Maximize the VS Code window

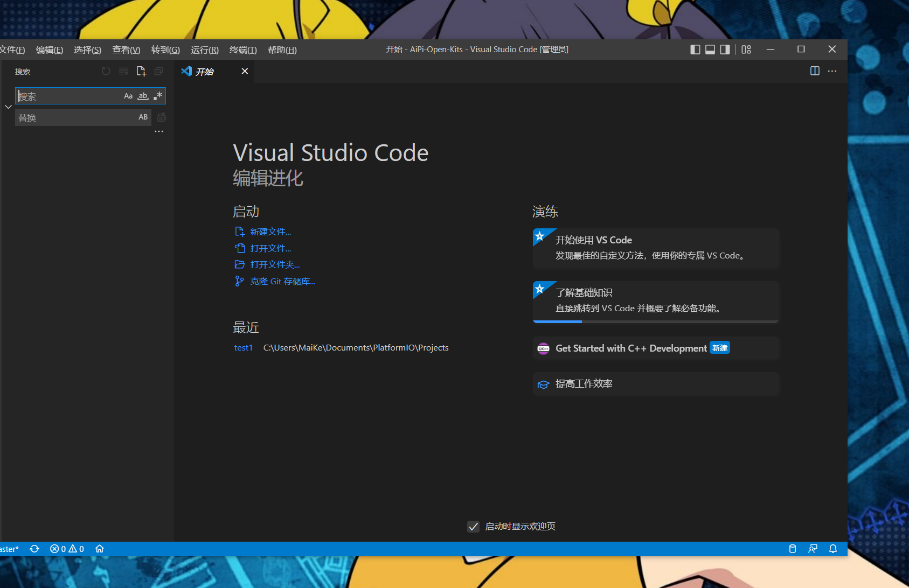pyautogui.click(x=801, y=50)
